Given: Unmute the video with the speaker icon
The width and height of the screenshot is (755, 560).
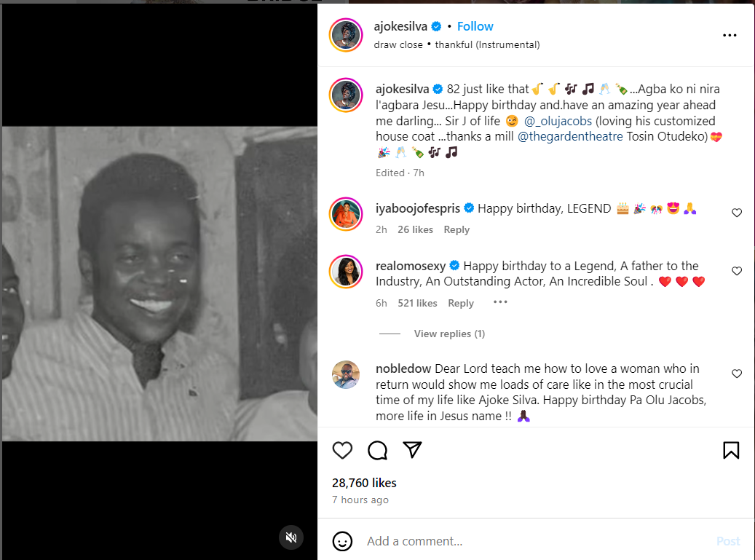Looking at the screenshot, I should pos(291,537).
